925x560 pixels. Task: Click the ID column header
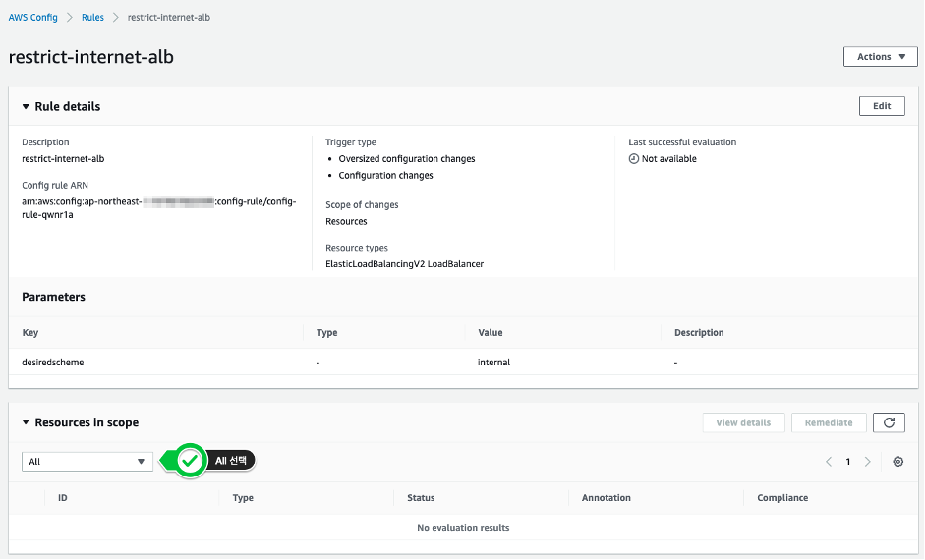[x=63, y=498]
